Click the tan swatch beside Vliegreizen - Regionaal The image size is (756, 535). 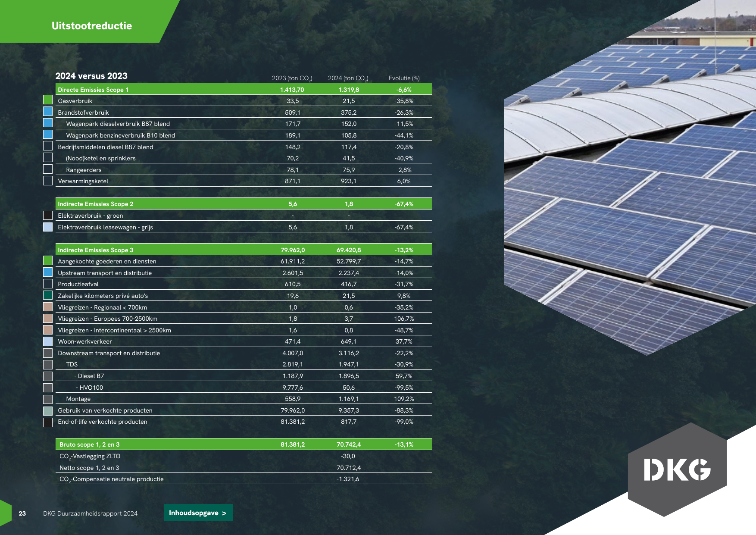48,307
